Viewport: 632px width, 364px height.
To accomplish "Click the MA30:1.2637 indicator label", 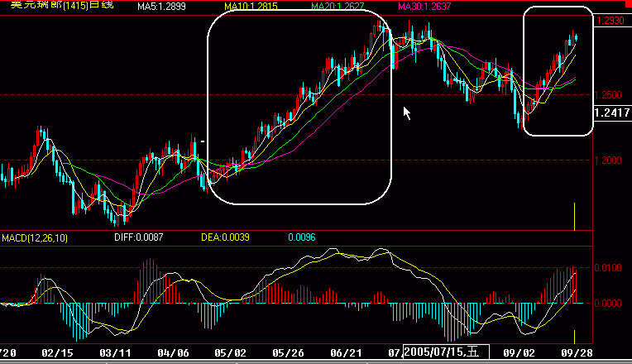I will coord(424,7).
